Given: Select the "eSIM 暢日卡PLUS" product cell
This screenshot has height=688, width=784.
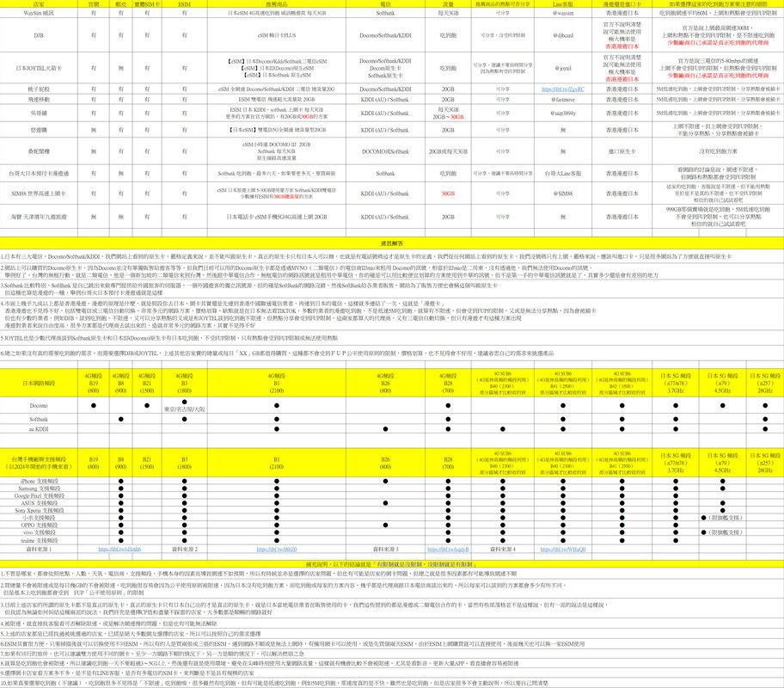Looking at the screenshot, I should pos(277,35).
